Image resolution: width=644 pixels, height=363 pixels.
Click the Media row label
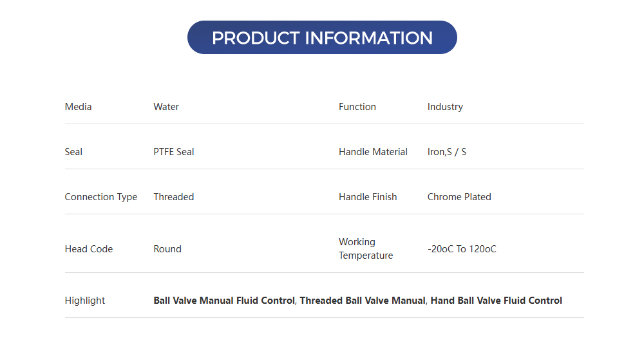(78, 107)
